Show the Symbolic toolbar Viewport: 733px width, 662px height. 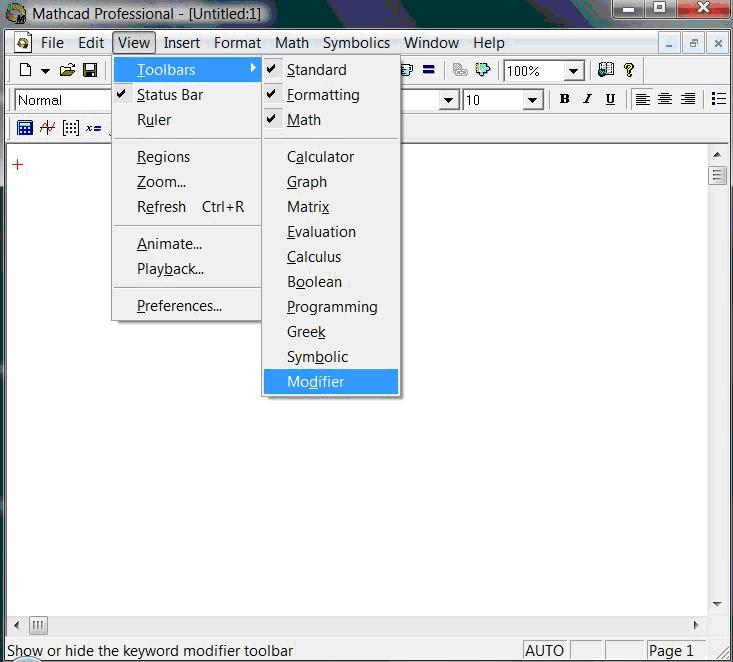tap(331, 357)
